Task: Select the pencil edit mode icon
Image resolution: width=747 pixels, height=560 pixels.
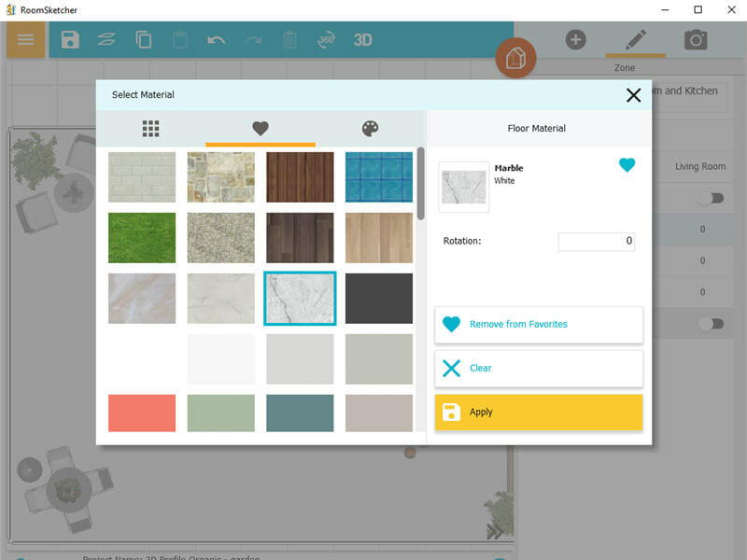Action: [636, 39]
